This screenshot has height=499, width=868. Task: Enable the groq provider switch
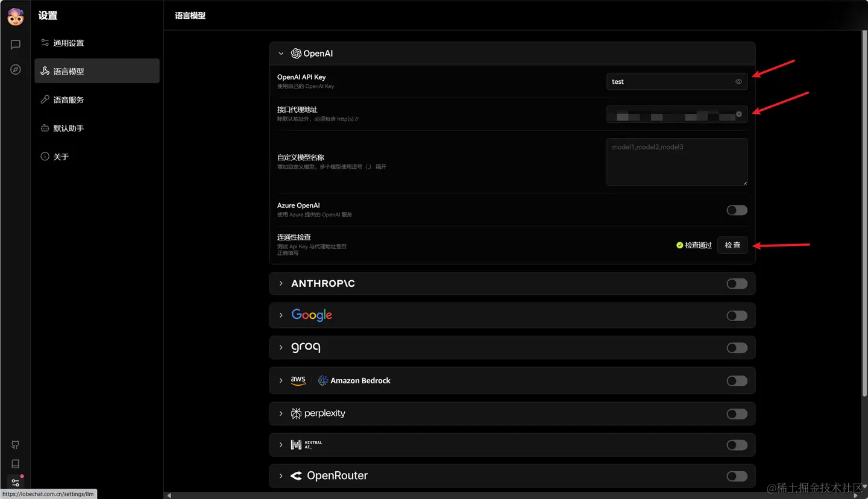point(737,348)
